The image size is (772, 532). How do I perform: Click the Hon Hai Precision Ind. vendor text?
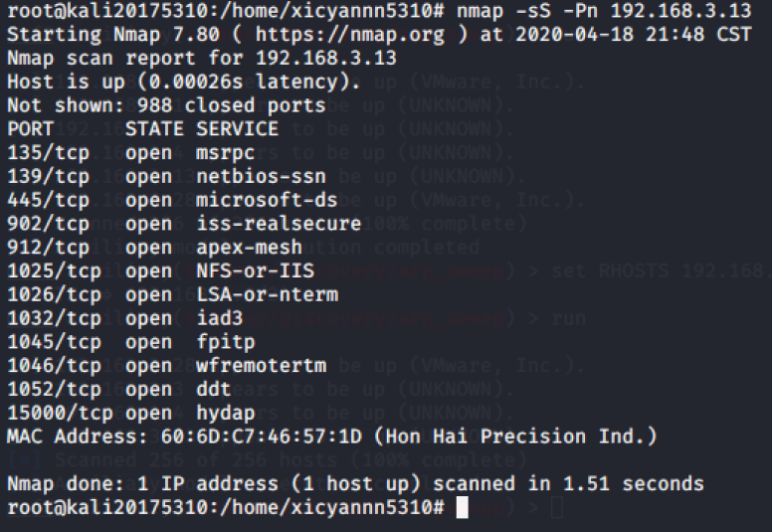tap(515, 437)
